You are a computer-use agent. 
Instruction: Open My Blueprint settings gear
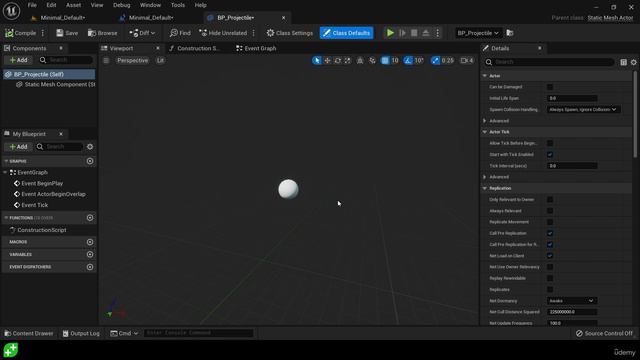tap(90, 147)
